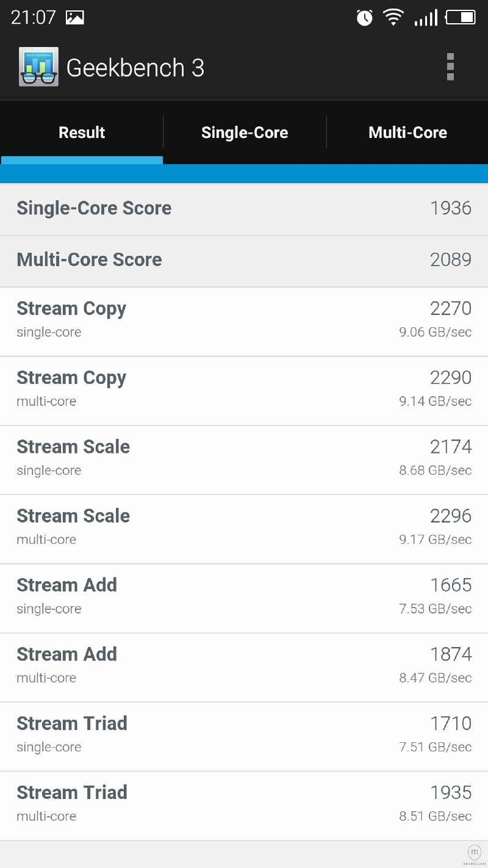Tap the picture notification icon

tap(74, 18)
